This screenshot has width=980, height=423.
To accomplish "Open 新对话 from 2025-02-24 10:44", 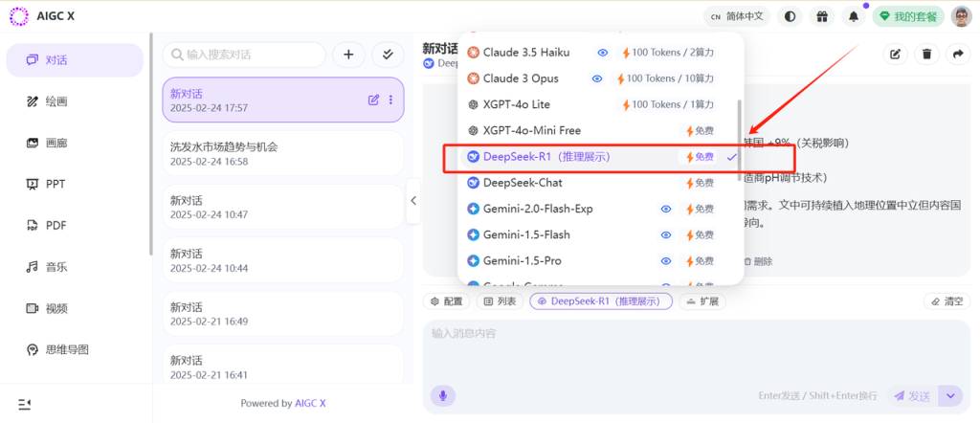I will tap(283, 260).
